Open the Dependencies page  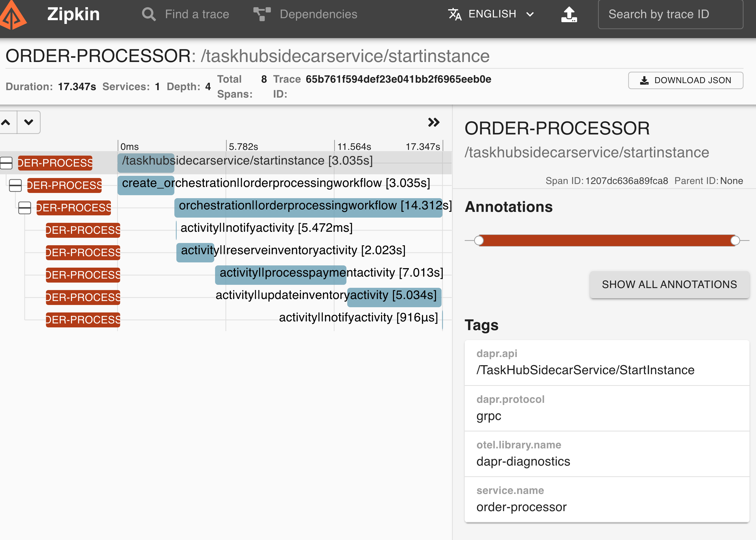[318, 14]
